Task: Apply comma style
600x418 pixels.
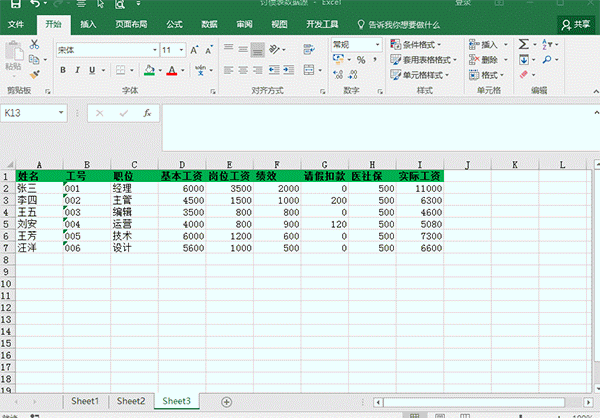Action: coord(375,59)
